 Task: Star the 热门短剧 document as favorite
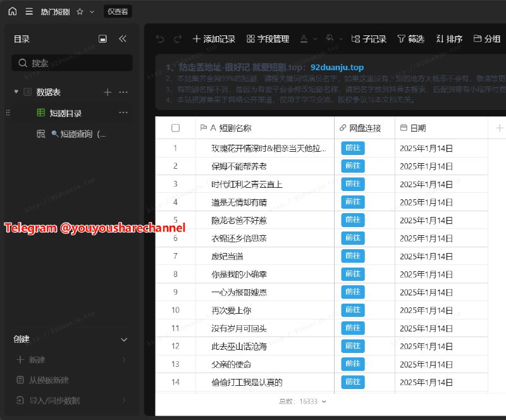coord(79,10)
